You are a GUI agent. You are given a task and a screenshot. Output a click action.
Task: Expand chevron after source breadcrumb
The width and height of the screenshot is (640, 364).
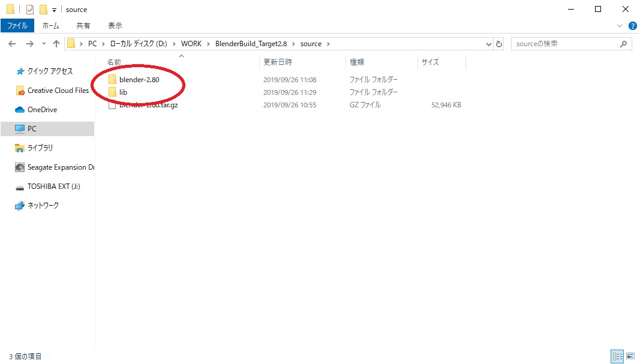328,44
